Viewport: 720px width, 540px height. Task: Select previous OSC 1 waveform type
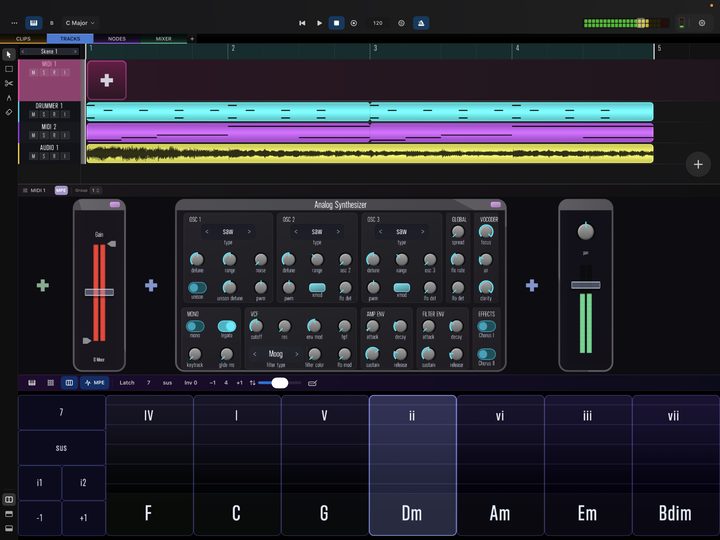pyautogui.click(x=207, y=231)
